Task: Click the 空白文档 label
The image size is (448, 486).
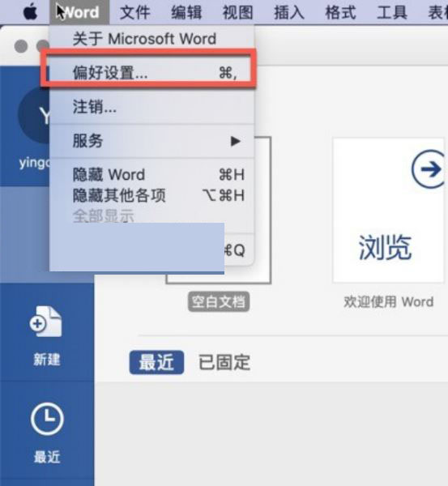Action: 219,302
